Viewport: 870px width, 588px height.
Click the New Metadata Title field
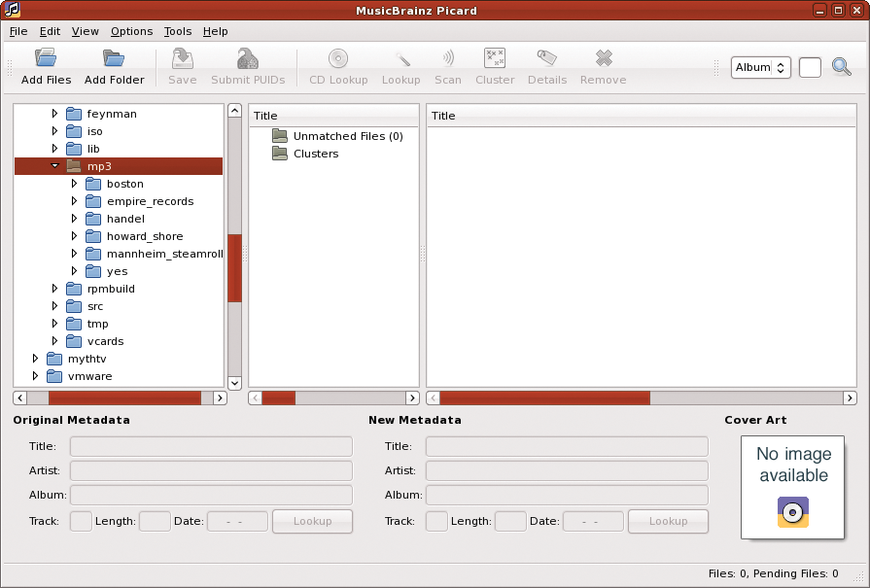pyautogui.click(x=567, y=446)
